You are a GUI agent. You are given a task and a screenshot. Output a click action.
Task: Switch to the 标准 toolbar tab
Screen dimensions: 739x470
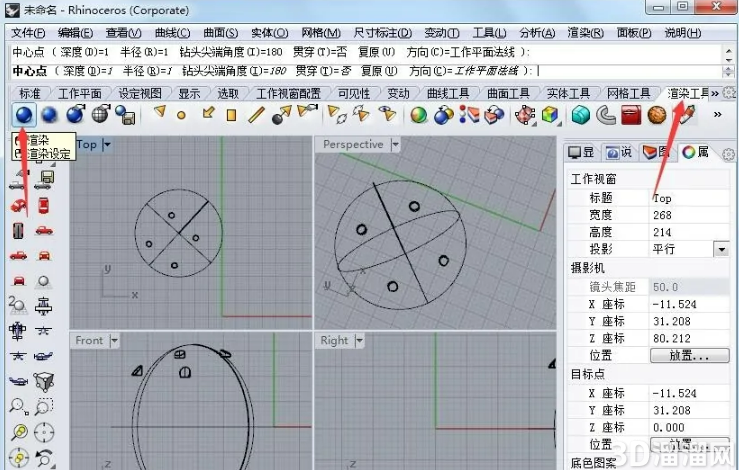(x=30, y=93)
